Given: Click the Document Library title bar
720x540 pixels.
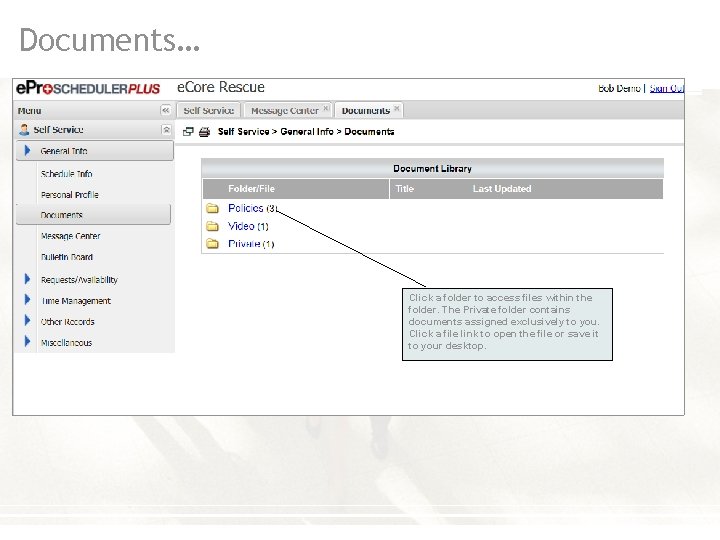Looking at the screenshot, I should 433,169.
